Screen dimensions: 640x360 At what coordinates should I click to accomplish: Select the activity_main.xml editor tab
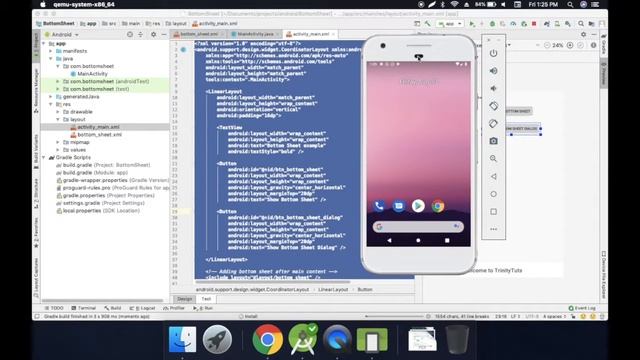[311, 34]
